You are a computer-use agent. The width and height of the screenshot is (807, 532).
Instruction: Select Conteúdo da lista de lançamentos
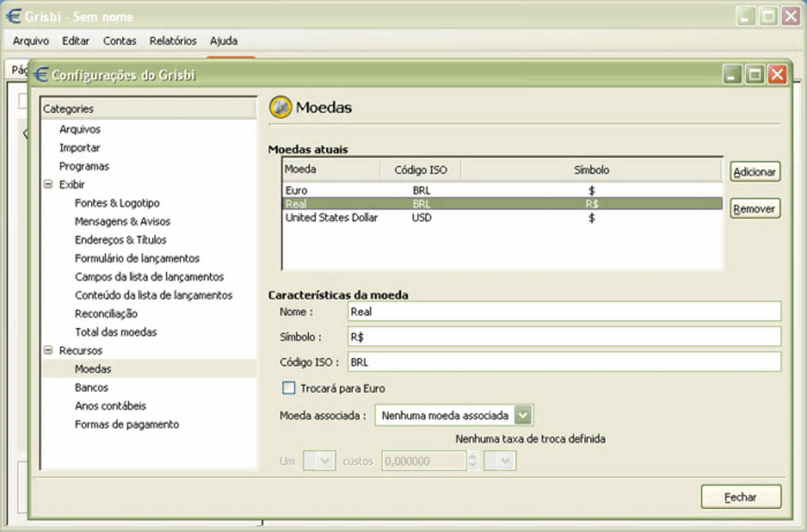tap(153, 295)
